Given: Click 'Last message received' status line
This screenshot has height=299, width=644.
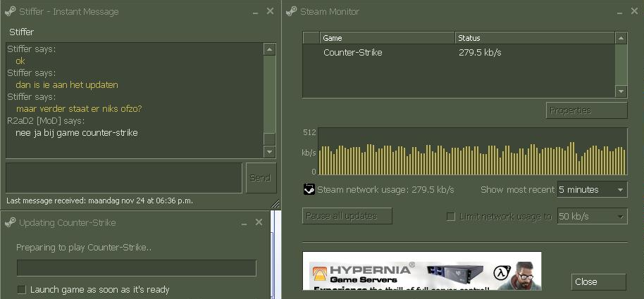Looking at the screenshot, I should point(100,201).
